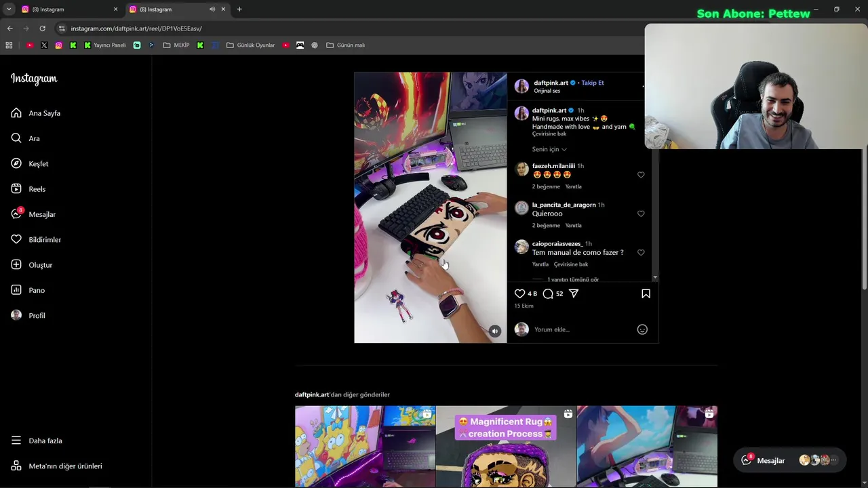Open MEKİP bookmark folder

[176, 45]
